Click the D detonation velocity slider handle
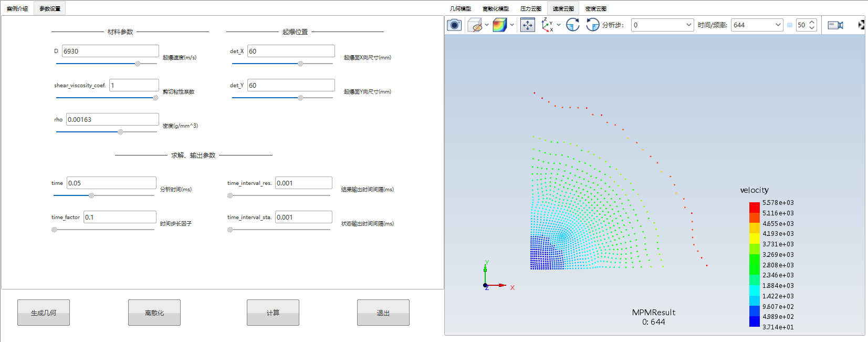Image resolution: width=868 pixels, height=342 pixels. [x=138, y=64]
